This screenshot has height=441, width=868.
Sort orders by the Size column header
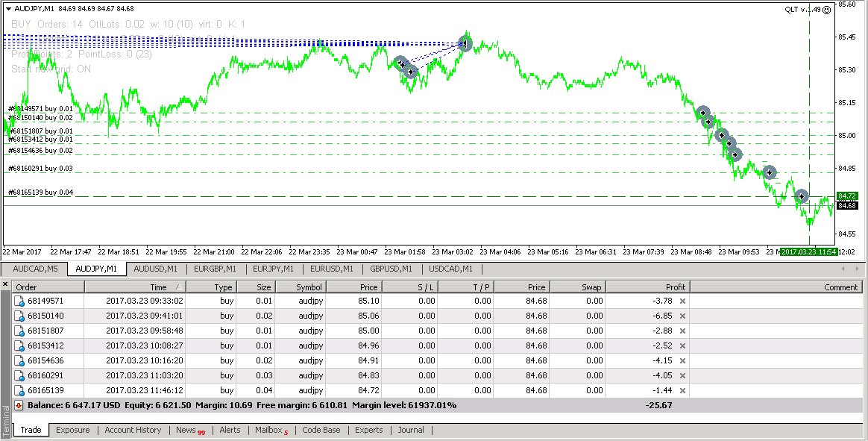click(257, 287)
